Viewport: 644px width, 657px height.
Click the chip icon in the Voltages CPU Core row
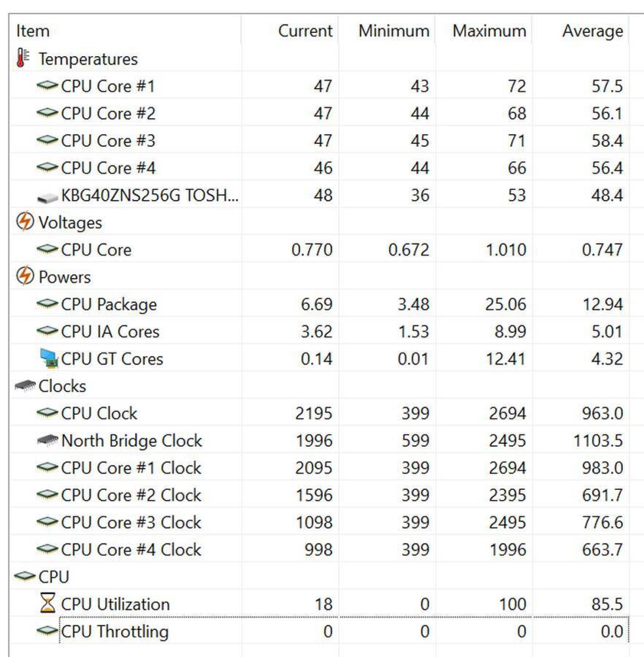tap(48, 249)
